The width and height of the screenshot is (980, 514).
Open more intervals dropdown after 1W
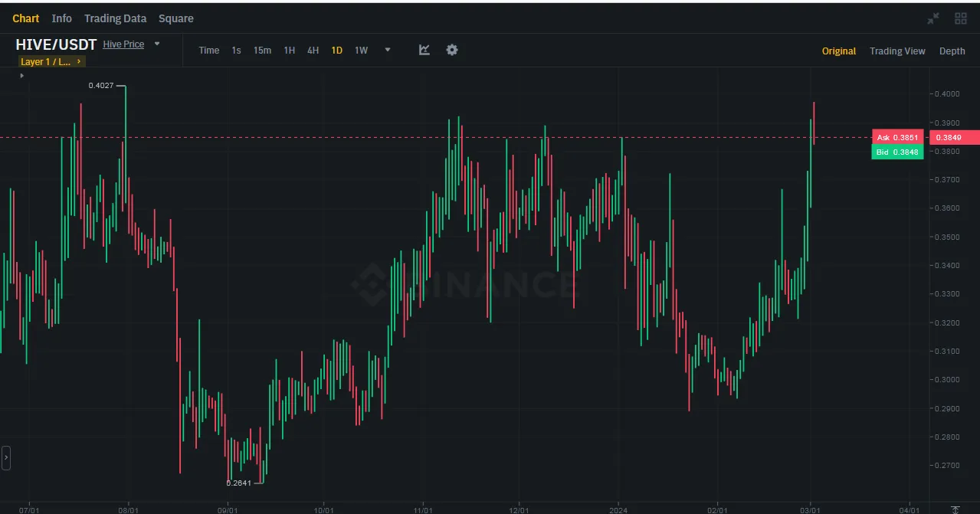pyautogui.click(x=388, y=51)
